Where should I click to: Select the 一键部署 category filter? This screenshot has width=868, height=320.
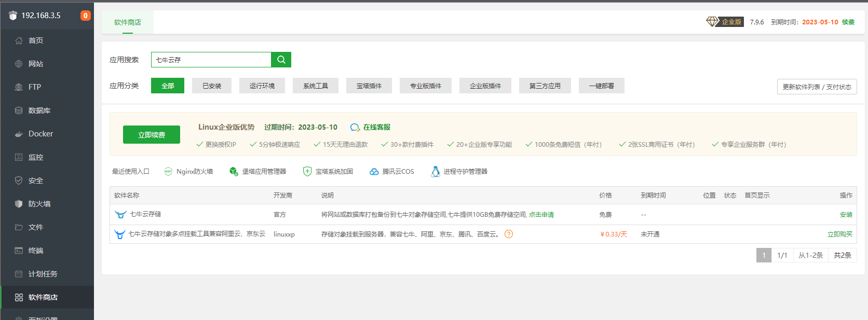[x=602, y=86]
